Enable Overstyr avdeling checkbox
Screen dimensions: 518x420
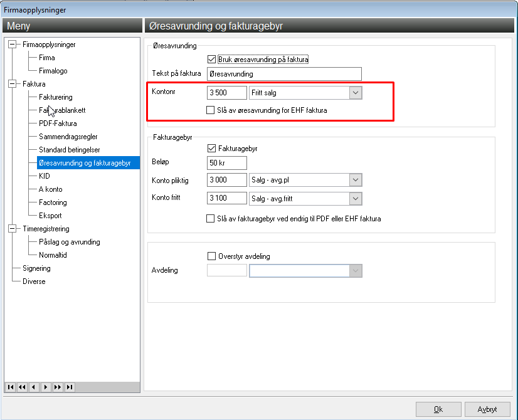(x=211, y=256)
